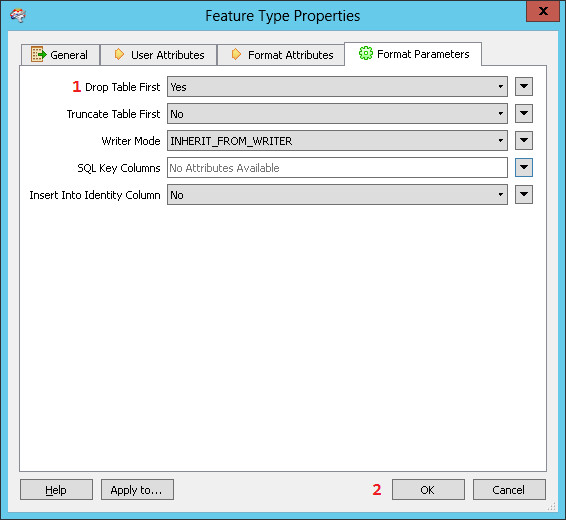Click the arrow button beside SQL Key Columns

point(524,168)
